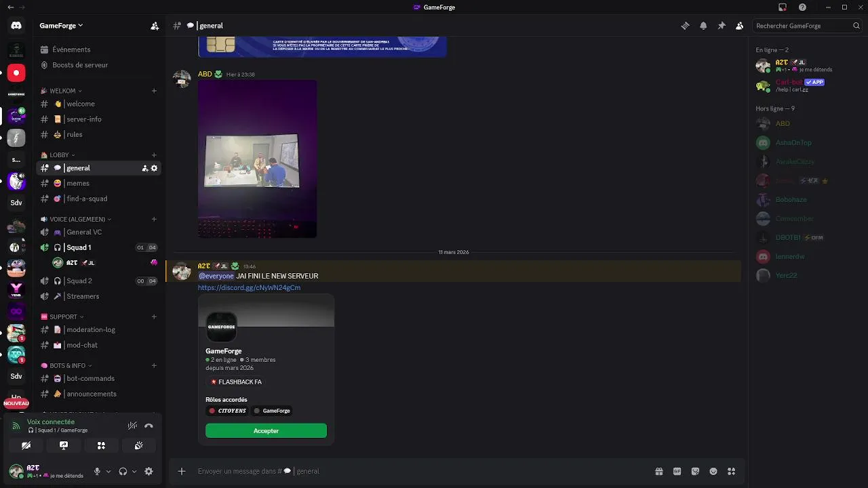The height and width of the screenshot is (488, 868).
Task: Turn on camera in voice panel
Action: (x=26, y=445)
